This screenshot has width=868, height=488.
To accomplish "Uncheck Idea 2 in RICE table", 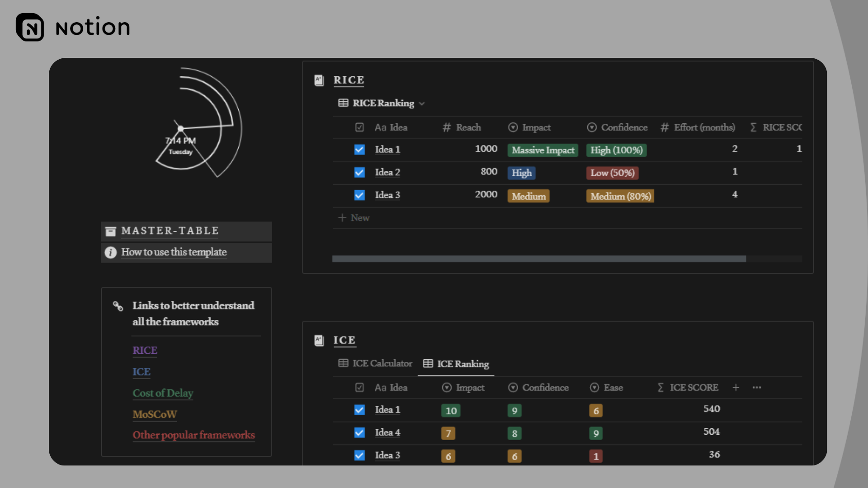I will (x=359, y=173).
